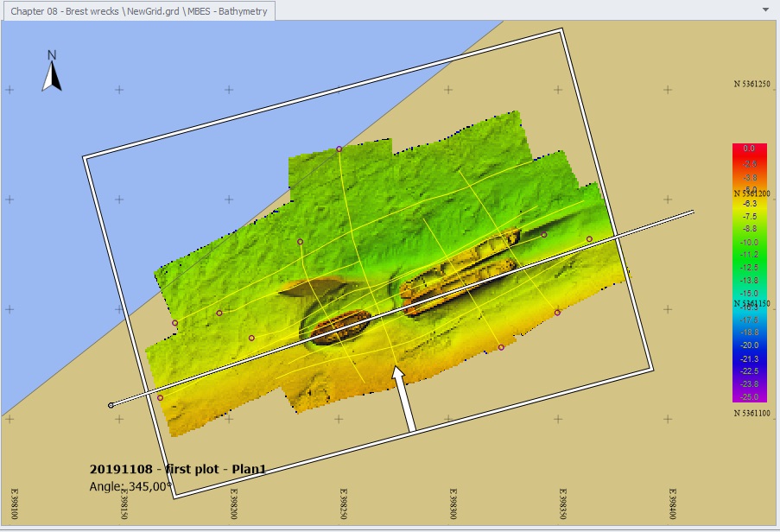Click the '20191108 - first plot - Plan1' label

(x=178, y=469)
